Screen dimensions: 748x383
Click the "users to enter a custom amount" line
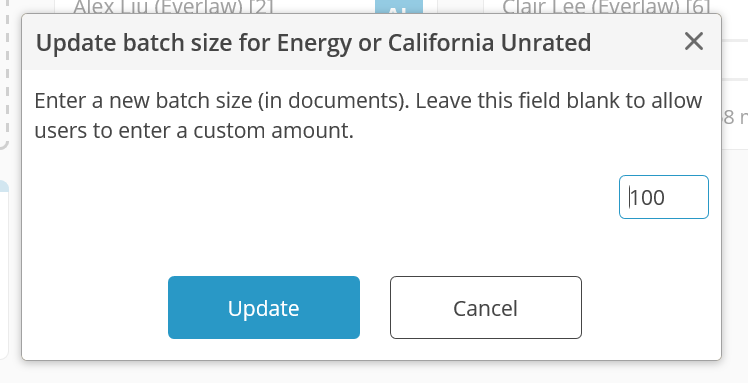coord(194,130)
